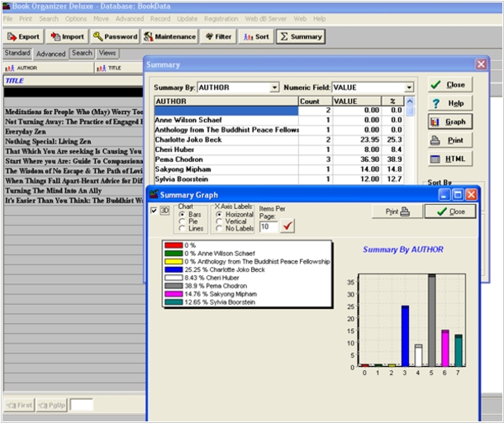504x423 pixels.
Task: Open the Registration menu
Action: pos(221,18)
